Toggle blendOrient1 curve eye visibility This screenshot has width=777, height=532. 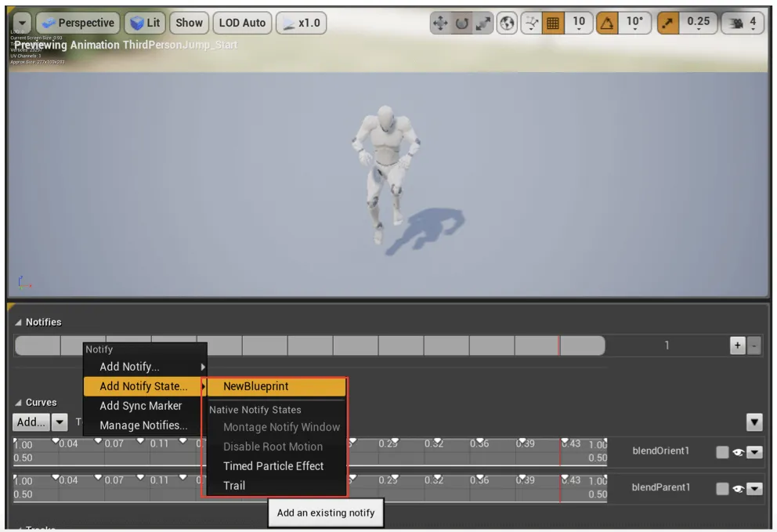738,451
